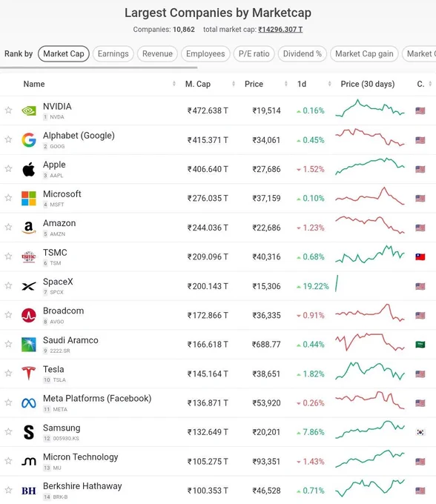Click the Saudi Aramco logo icon
The width and height of the screenshot is (436, 504).
29,345
